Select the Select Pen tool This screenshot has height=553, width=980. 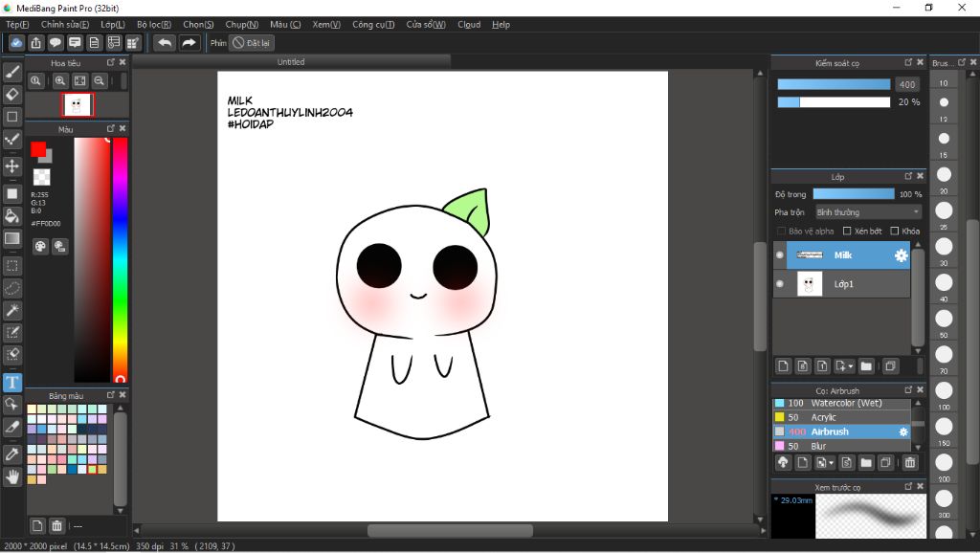coord(11,332)
